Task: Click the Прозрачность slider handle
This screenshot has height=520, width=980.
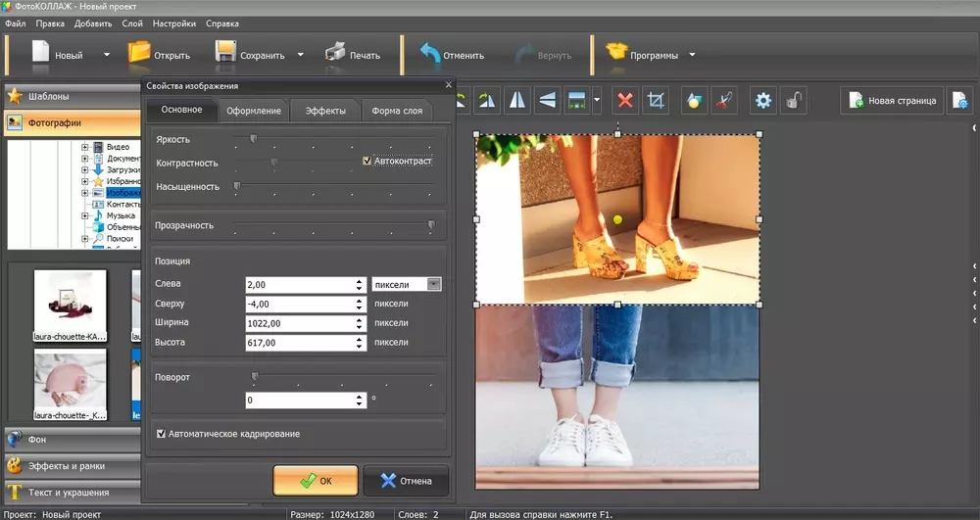Action: click(430, 225)
